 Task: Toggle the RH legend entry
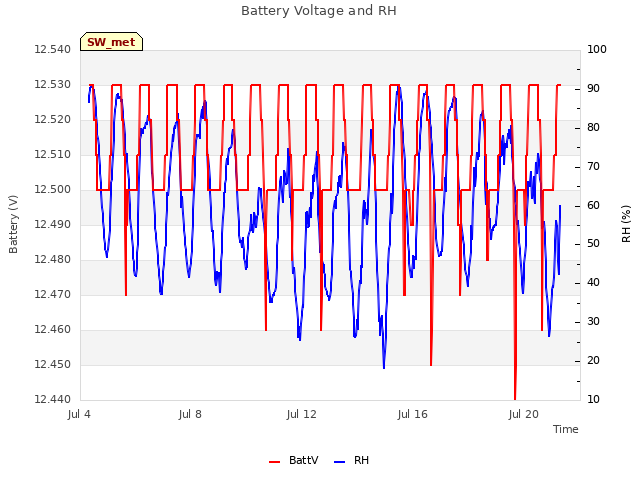click(x=351, y=460)
